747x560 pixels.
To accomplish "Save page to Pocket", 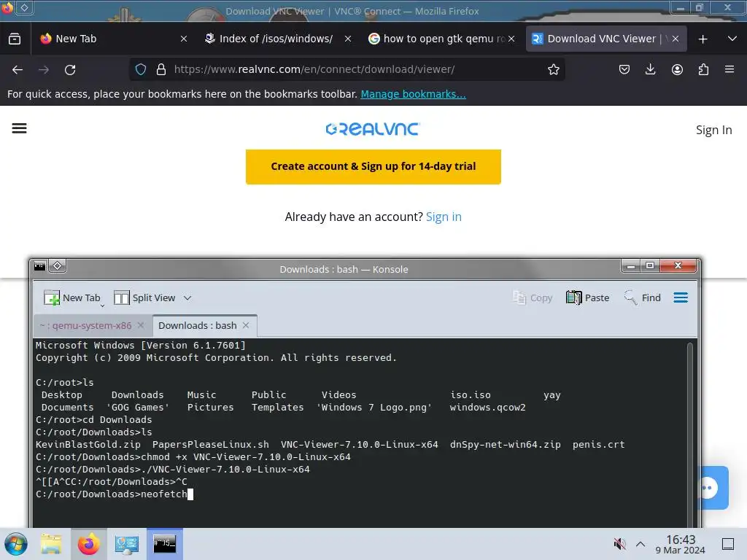I will 624,69.
